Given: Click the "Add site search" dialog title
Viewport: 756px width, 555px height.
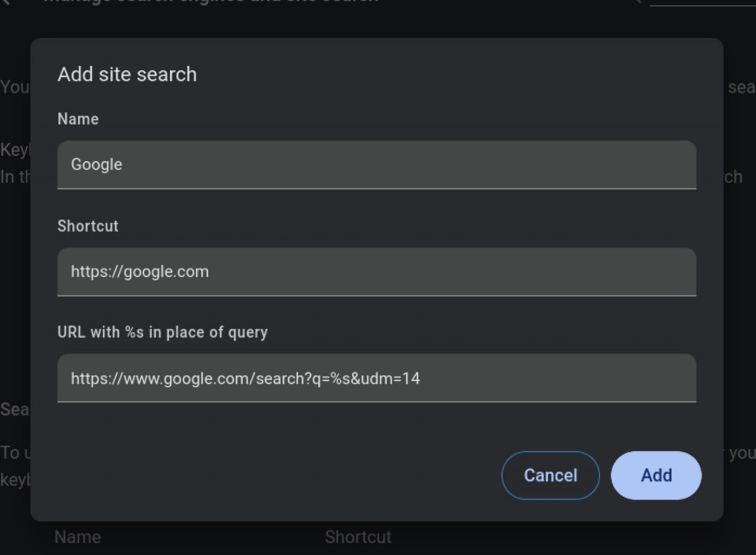Looking at the screenshot, I should (127, 74).
